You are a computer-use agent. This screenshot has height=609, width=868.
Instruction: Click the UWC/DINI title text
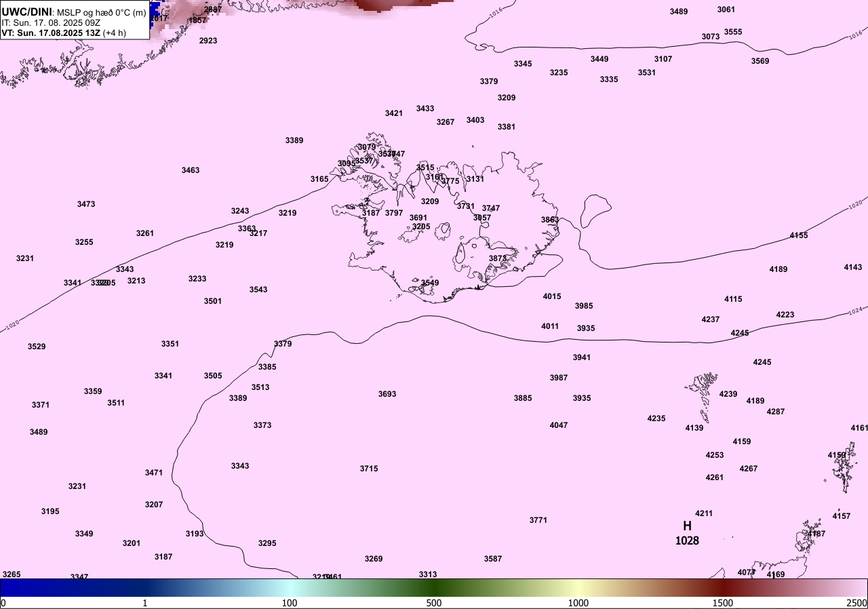(x=26, y=12)
